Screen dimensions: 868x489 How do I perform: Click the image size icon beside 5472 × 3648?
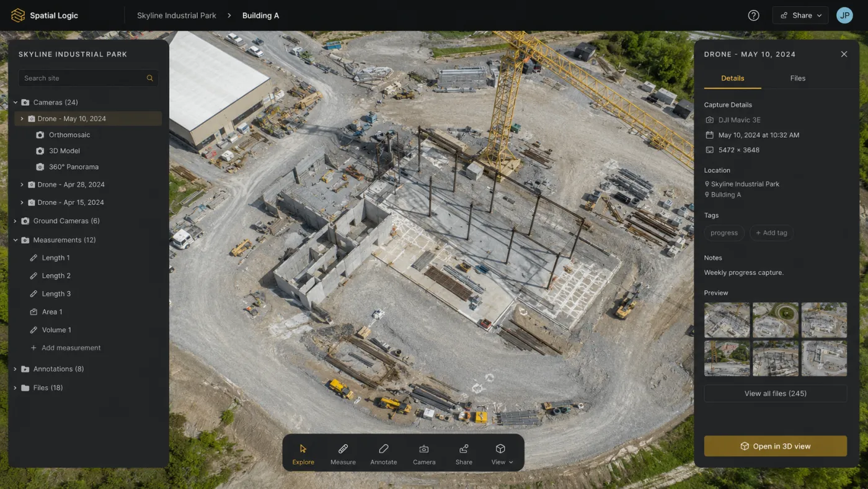point(709,150)
